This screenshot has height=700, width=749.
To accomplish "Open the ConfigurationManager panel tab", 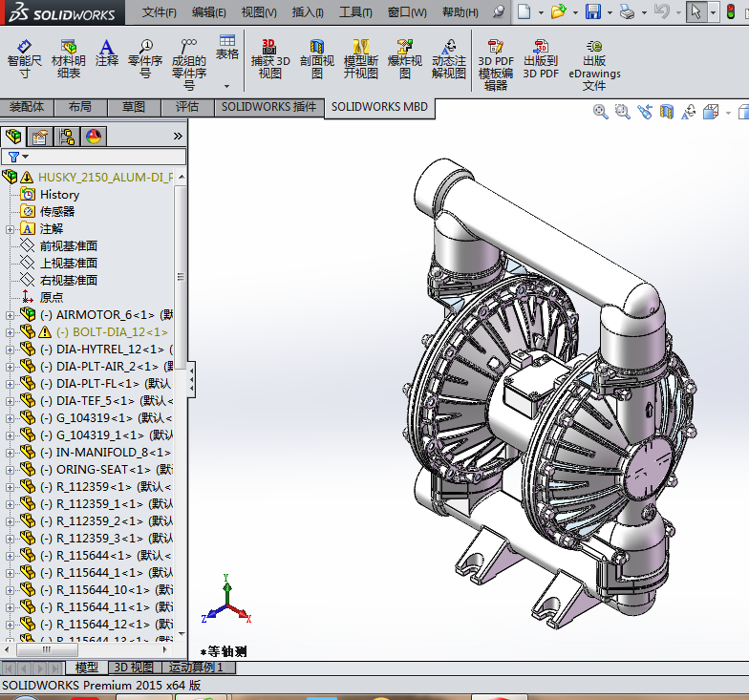I will point(67,137).
